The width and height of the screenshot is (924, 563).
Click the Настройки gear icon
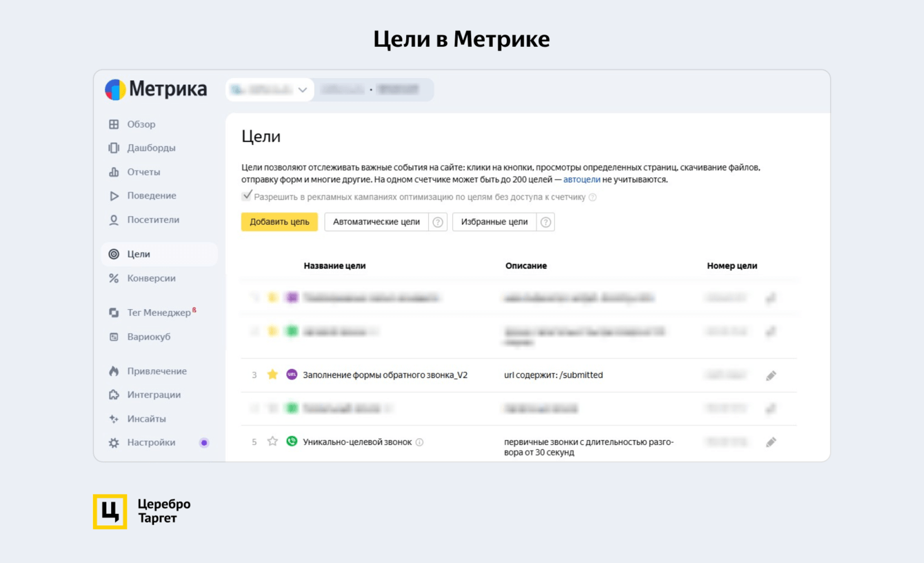tap(114, 443)
